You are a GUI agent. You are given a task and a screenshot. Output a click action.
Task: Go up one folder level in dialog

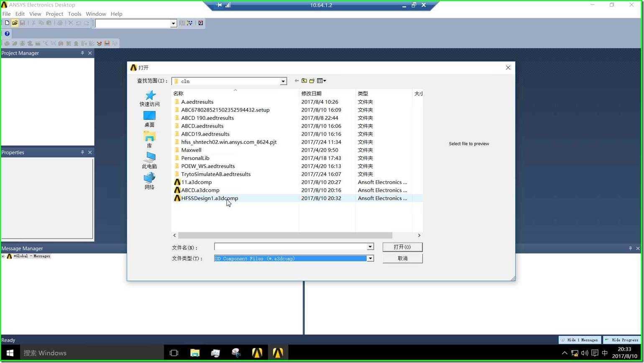(x=304, y=81)
